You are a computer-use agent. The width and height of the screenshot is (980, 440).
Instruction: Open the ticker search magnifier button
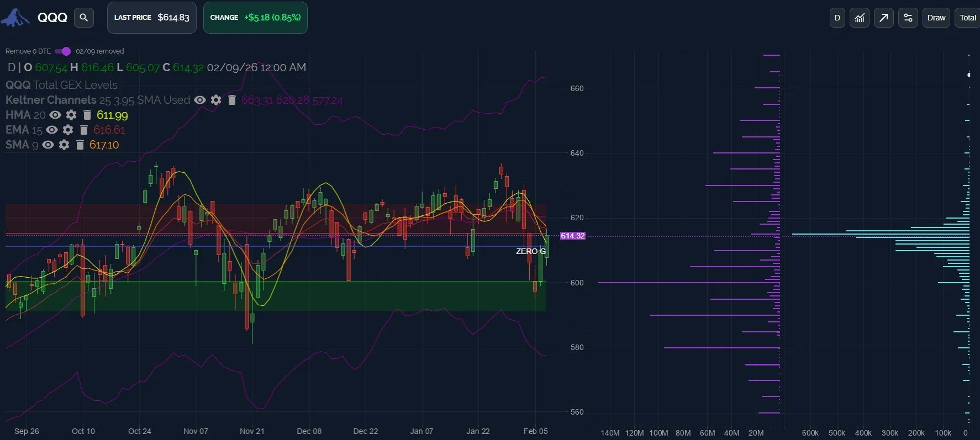[83, 18]
